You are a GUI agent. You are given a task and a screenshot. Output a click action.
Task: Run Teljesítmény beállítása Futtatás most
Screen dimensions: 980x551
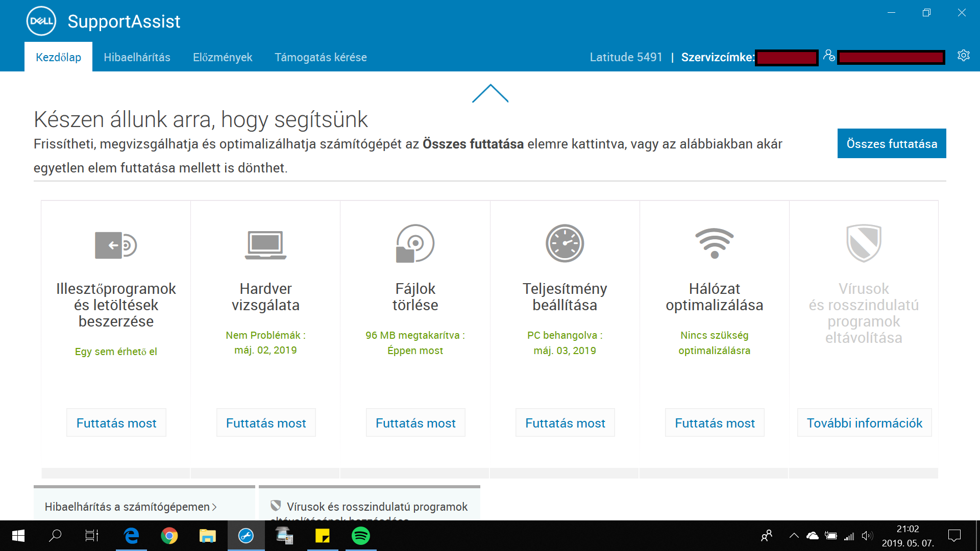pos(565,422)
